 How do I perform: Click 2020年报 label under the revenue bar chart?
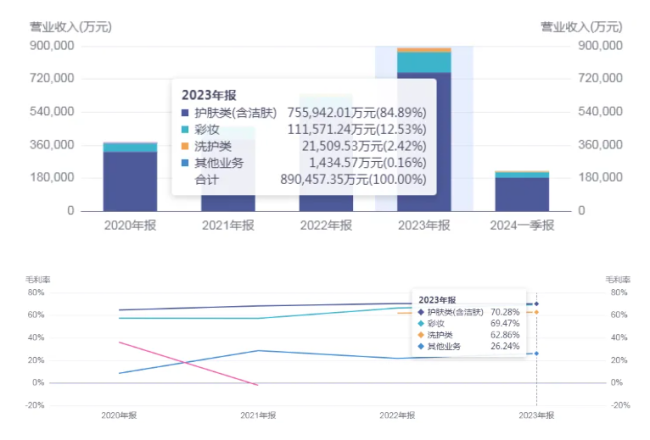[x=130, y=226]
